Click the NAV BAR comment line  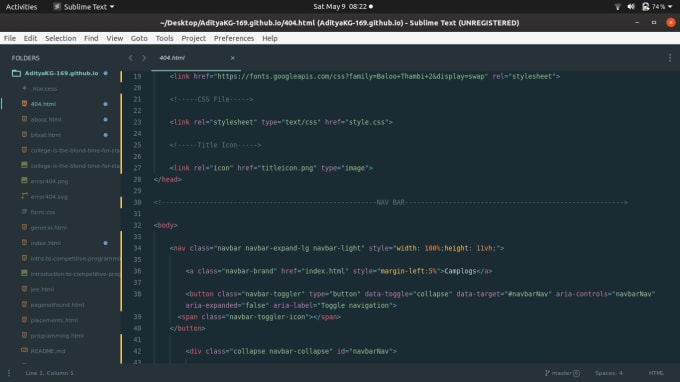tap(390, 202)
